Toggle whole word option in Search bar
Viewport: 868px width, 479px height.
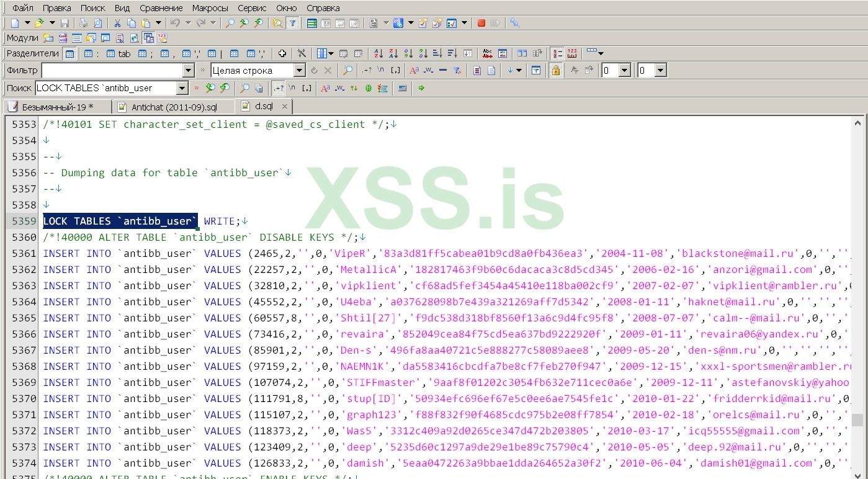click(339, 88)
